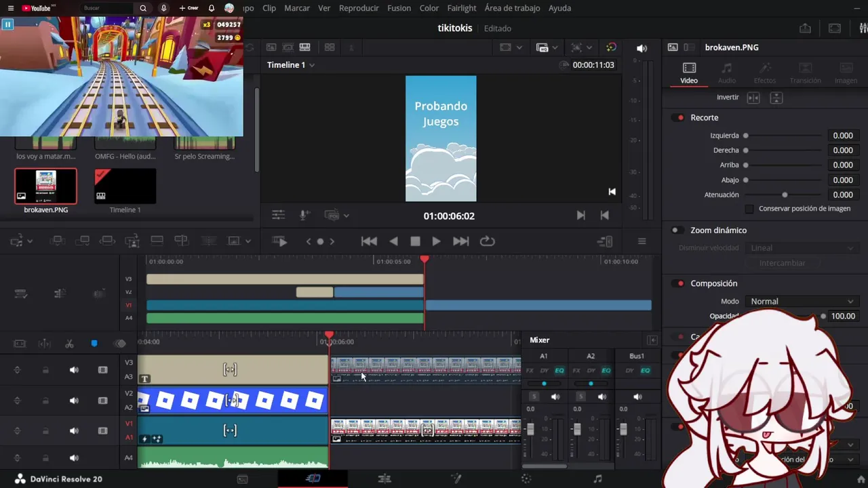Select the Timeline 1 thumbnail in media pool
Screen dimensions: 868x488
(x=125, y=186)
